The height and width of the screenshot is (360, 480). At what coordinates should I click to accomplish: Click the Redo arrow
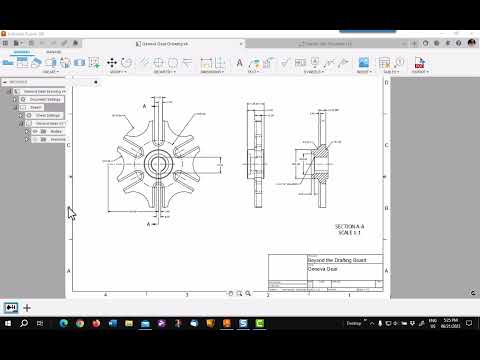tap(53, 43)
